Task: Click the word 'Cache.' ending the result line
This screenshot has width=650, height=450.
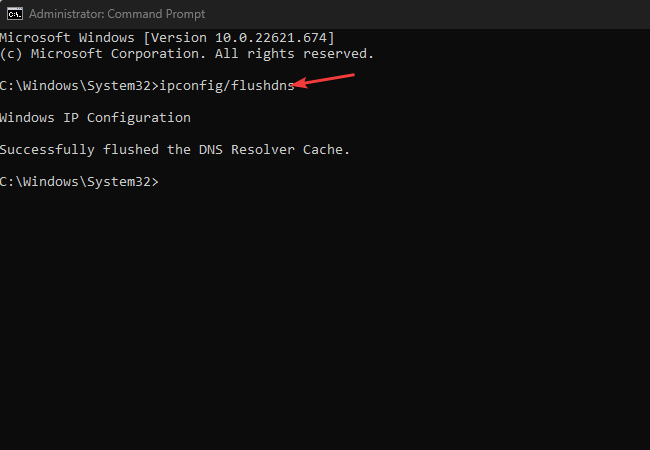Action: [326, 150]
